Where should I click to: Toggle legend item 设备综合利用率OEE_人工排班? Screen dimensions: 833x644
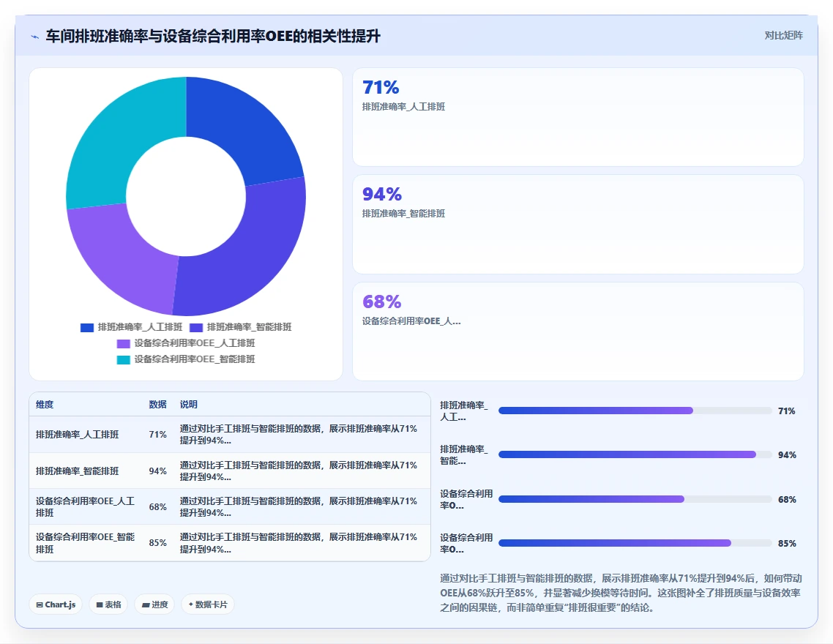click(x=186, y=343)
